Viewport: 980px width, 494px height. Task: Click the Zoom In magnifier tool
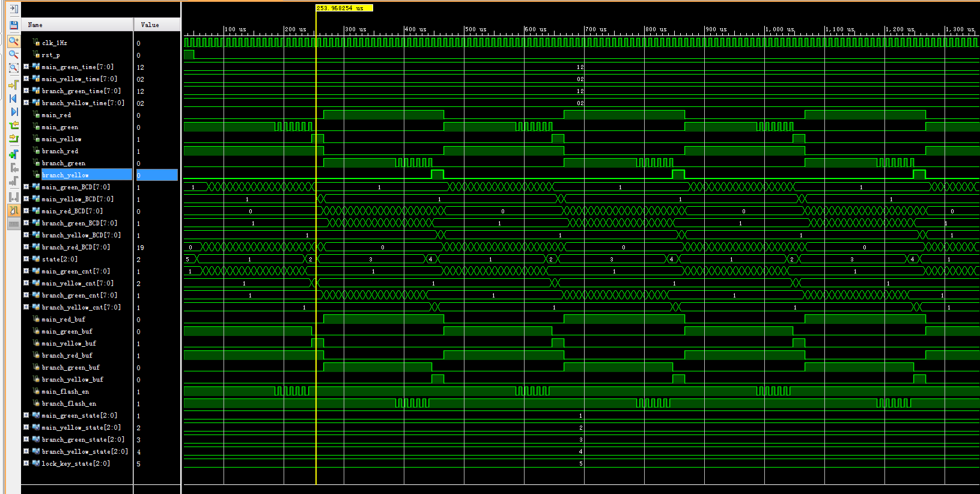(x=13, y=41)
